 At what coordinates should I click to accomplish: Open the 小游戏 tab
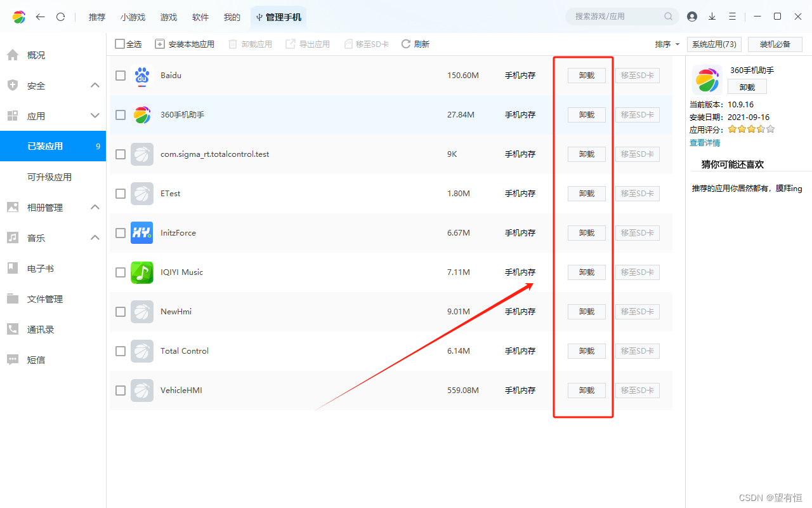[133, 17]
